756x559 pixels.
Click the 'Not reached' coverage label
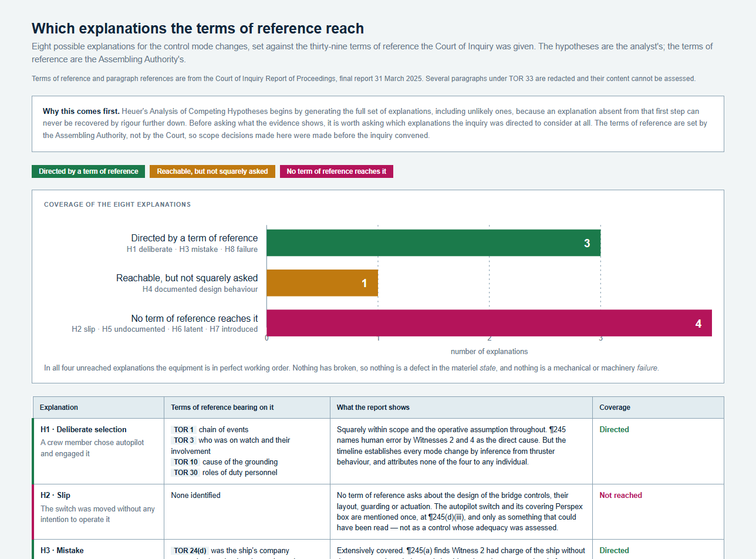[620, 496]
